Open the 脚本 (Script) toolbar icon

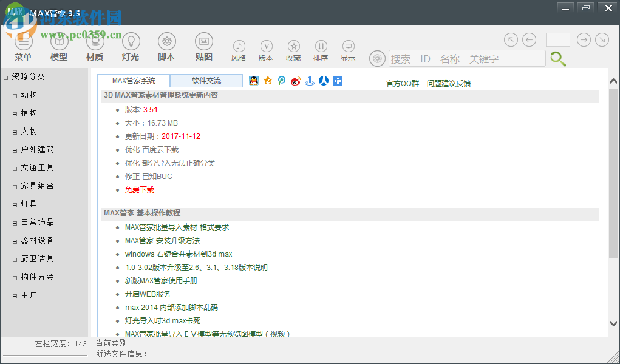(167, 47)
